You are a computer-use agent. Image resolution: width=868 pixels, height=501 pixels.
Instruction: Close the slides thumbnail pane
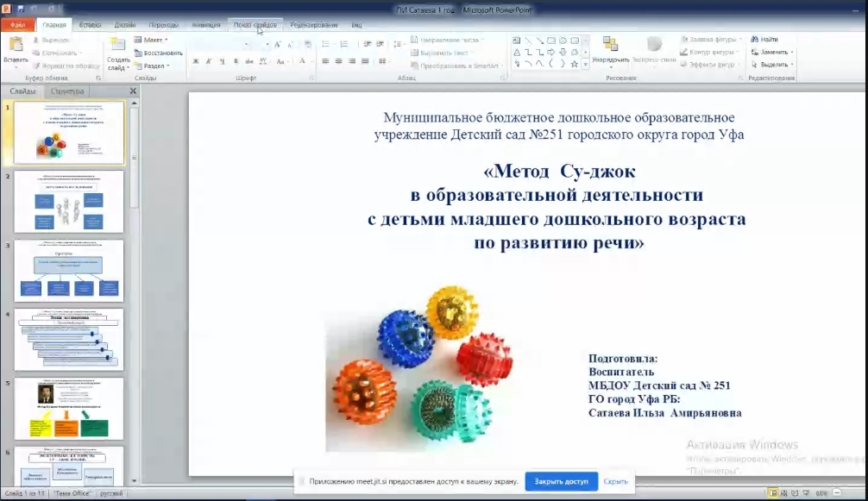coord(133,91)
